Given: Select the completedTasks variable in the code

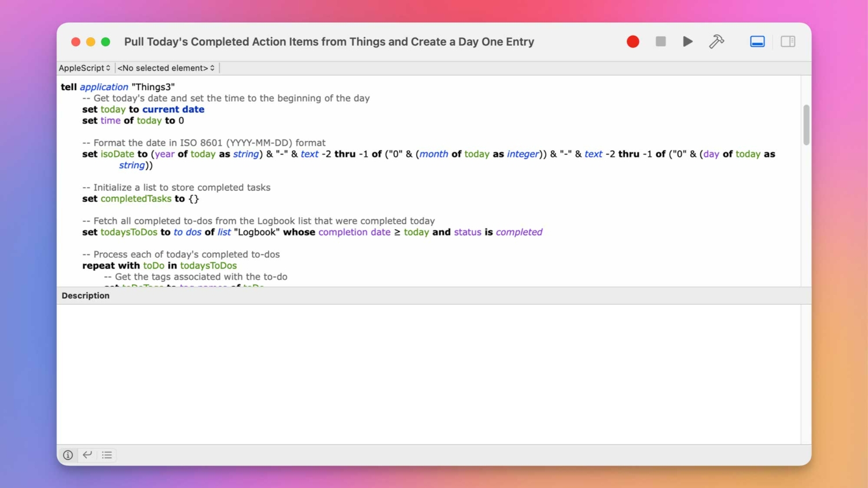Looking at the screenshot, I should click(136, 198).
